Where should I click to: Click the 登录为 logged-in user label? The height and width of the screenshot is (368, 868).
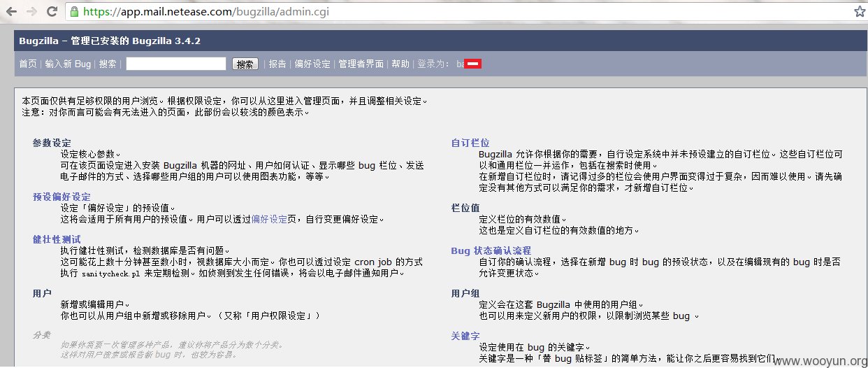pyautogui.click(x=433, y=64)
